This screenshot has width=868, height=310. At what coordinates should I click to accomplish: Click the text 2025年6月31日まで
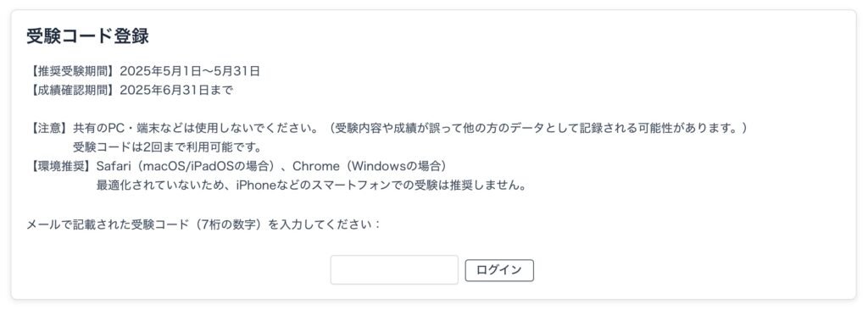pyautogui.click(x=176, y=91)
